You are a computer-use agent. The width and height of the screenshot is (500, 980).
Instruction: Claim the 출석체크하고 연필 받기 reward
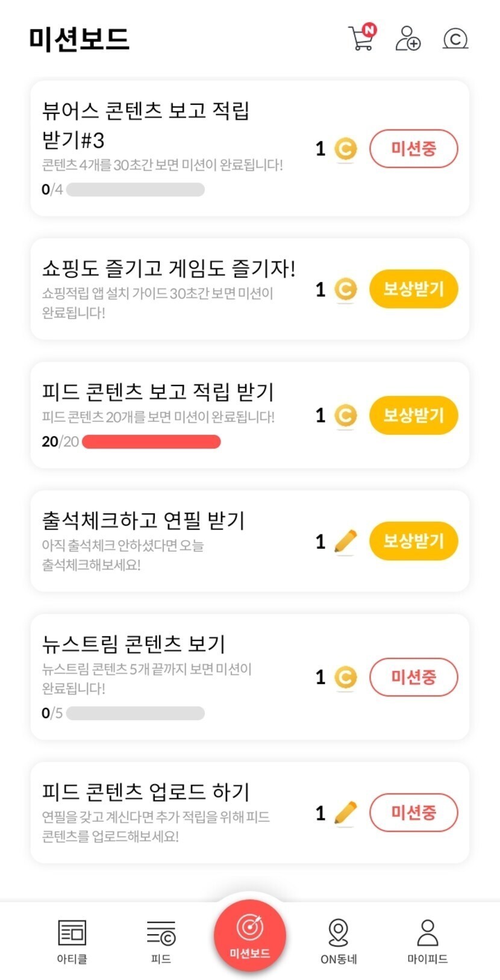click(x=413, y=541)
